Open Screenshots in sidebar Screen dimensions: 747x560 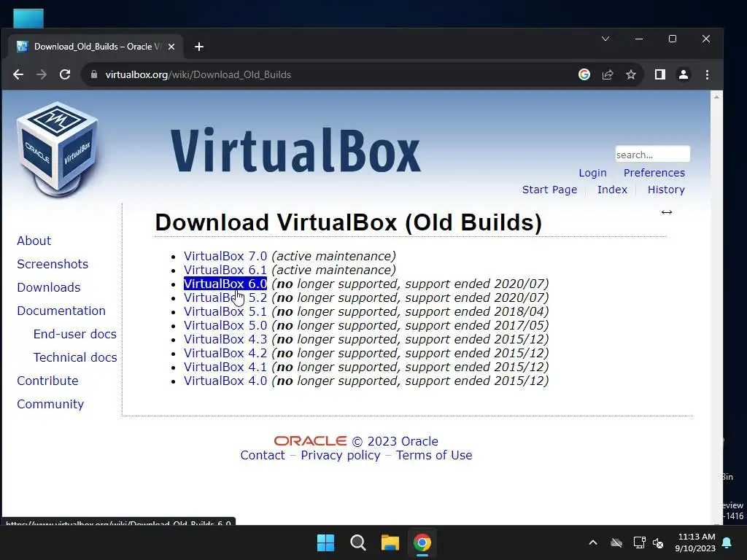(x=53, y=264)
